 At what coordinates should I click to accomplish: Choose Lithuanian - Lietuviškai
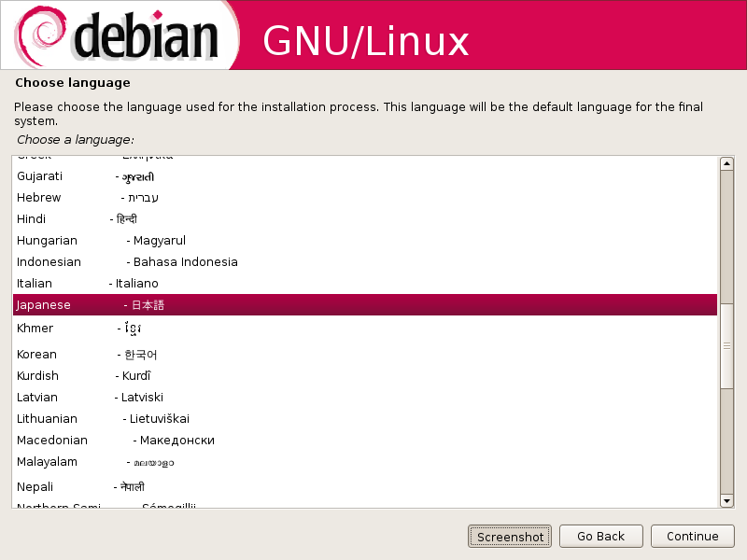pos(365,418)
